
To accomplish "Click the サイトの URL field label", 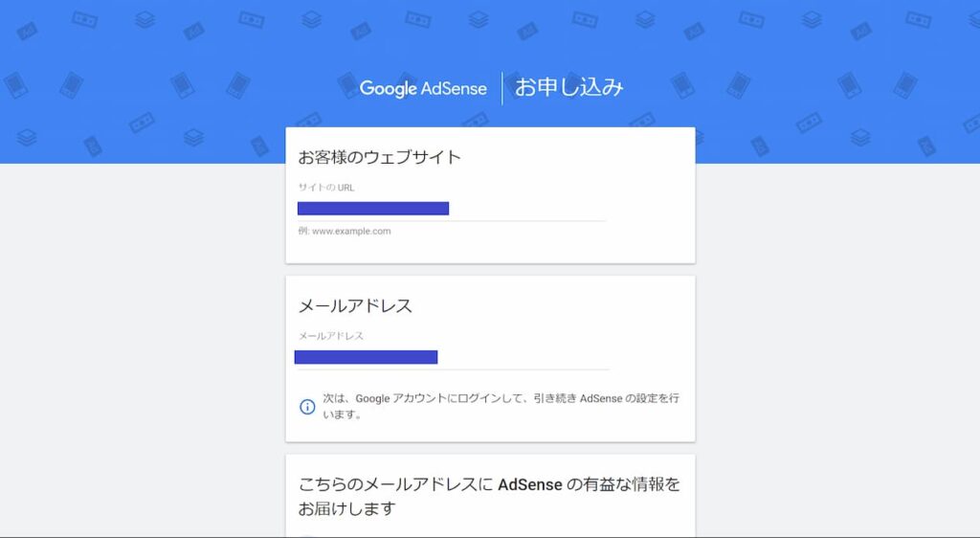I will 326,188.
